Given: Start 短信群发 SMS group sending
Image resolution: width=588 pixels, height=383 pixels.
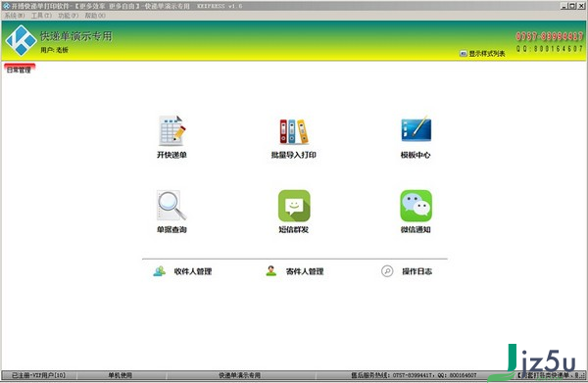Looking at the screenshot, I should (294, 212).
